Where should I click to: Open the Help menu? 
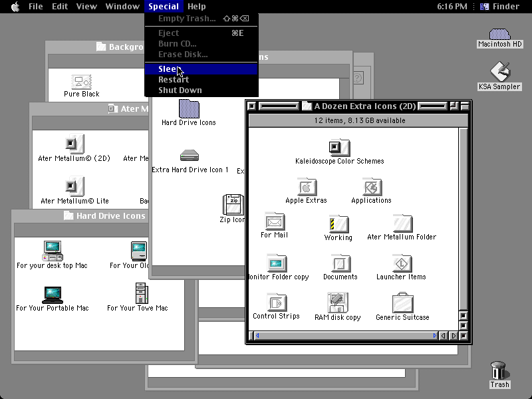(197, 7)
